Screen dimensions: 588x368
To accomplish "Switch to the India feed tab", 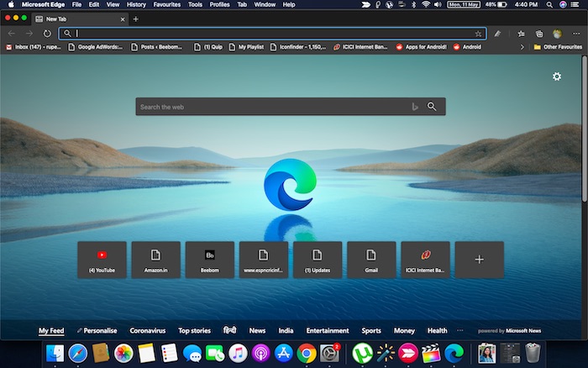I will [286, 330].
